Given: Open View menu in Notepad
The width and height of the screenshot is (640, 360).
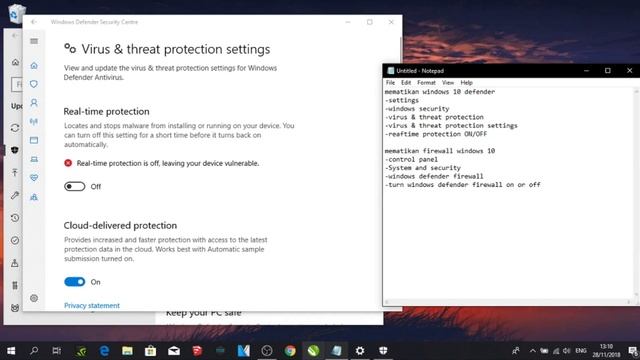Looking at the screenshot, I should (448, 82).
